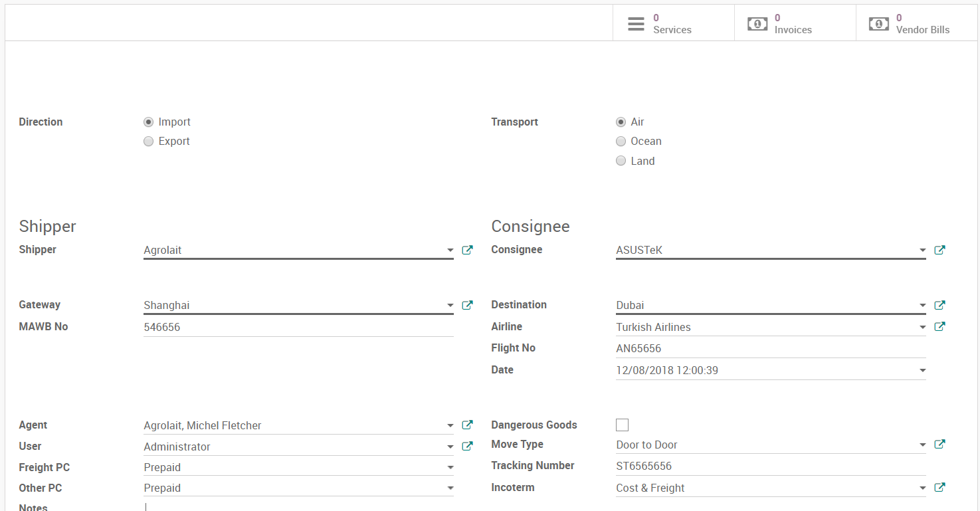This screenshot has height=511, width=980.
Task: Select Export direction radio button
Action: pos(149,142)
